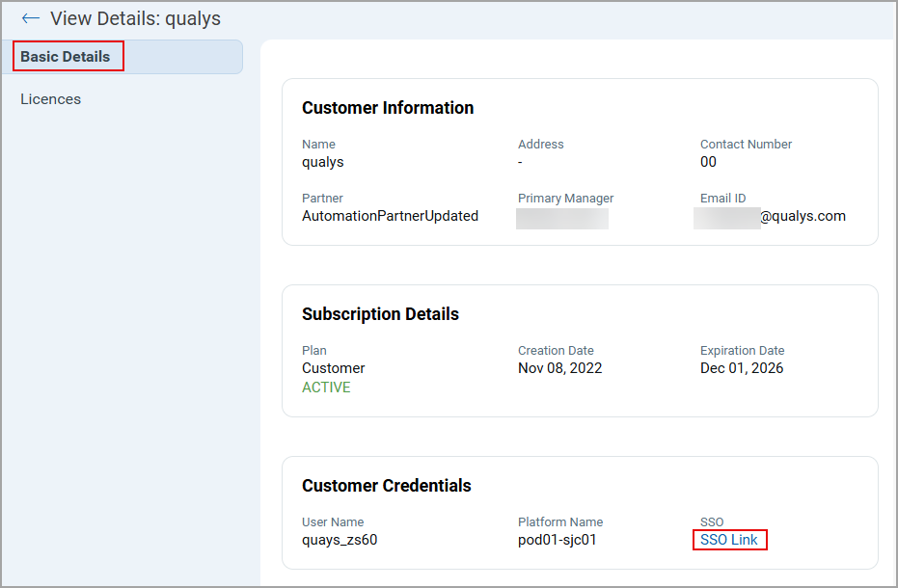This screenshot has width=898, height=588.
Task: Click the Customer Credentials heading
Action: [387, 486]
